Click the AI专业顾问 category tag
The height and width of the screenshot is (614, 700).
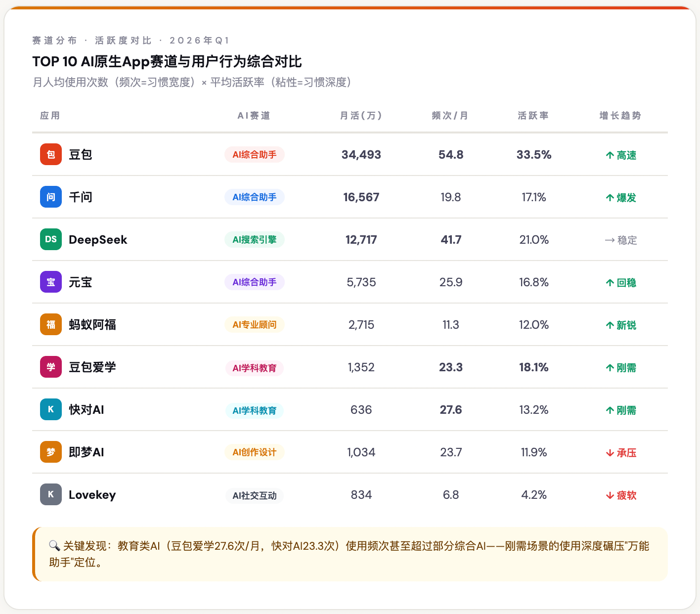[255, 325]
